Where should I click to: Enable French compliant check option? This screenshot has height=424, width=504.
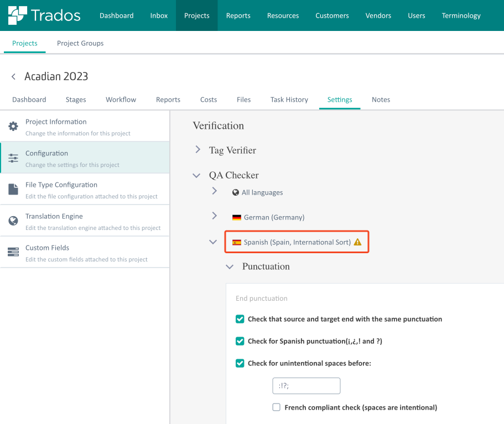click(x=277, y=407)
